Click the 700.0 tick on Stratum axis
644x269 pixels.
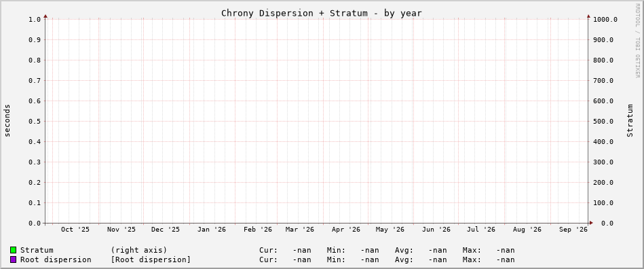[x=603, y=81]
